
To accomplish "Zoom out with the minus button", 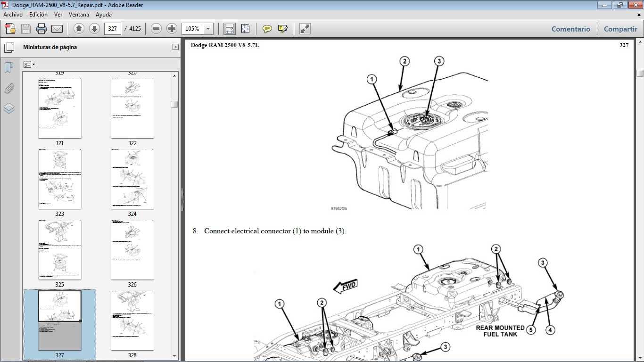I will point(157,29).
